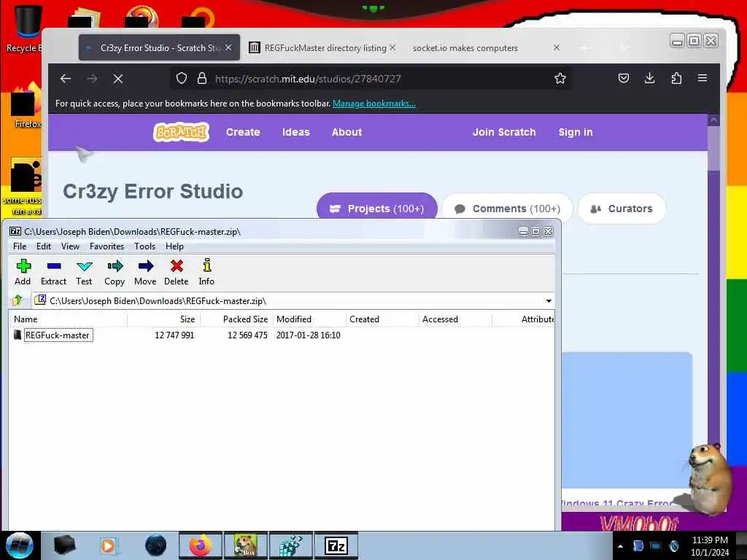Open the Windows Start menu orb
The width and height of the screenshot is (747, 560).
pos(20,545)
